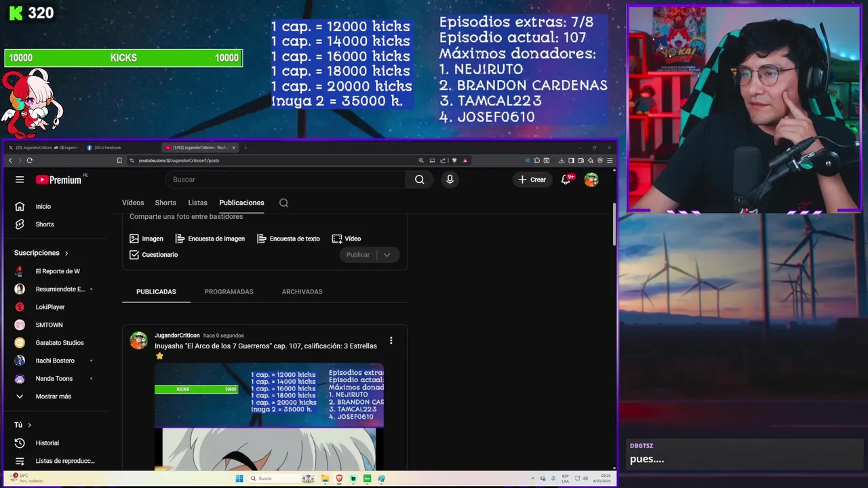The image size is (868, 488).
Task: Show the ARCHIVADAS posts tab
Action: pyautogui.click(x=302, y=291)
